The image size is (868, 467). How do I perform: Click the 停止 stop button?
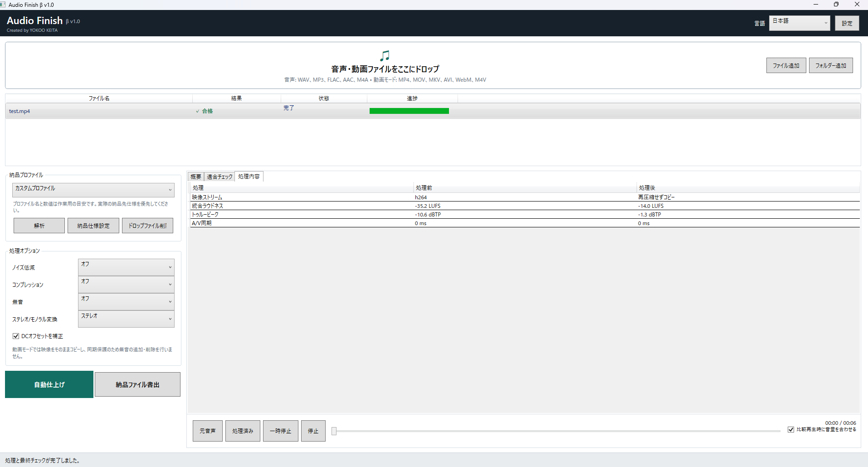point(313,431)
